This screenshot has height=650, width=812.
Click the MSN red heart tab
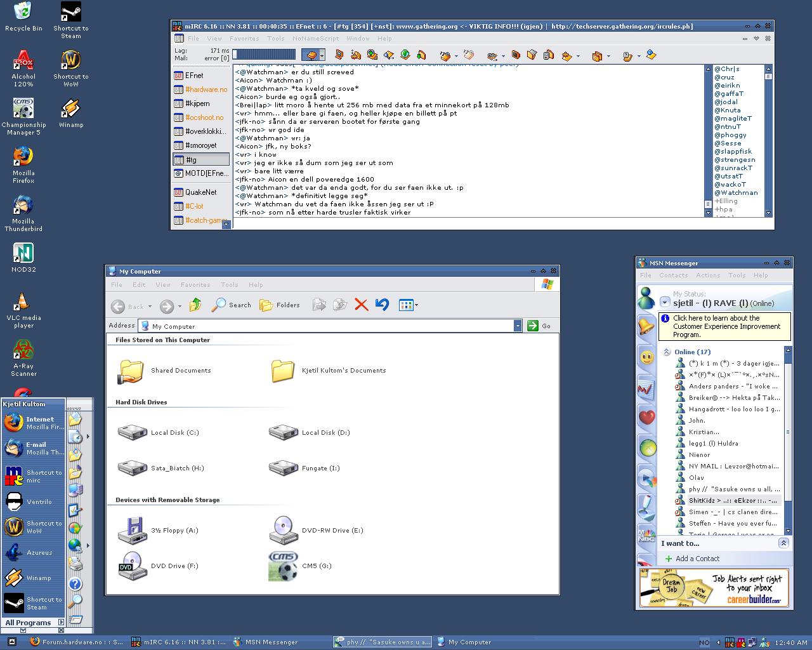click(x=646, y=418)
